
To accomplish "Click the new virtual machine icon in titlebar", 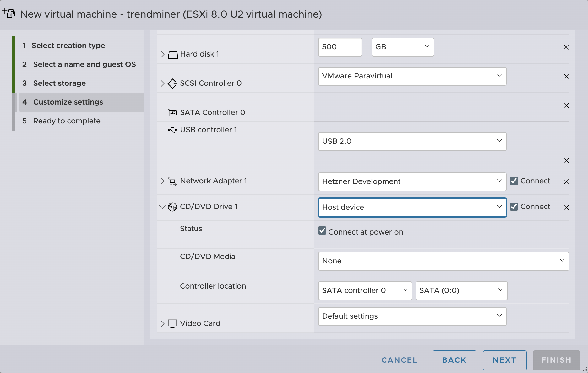I will tap(8, 14).
